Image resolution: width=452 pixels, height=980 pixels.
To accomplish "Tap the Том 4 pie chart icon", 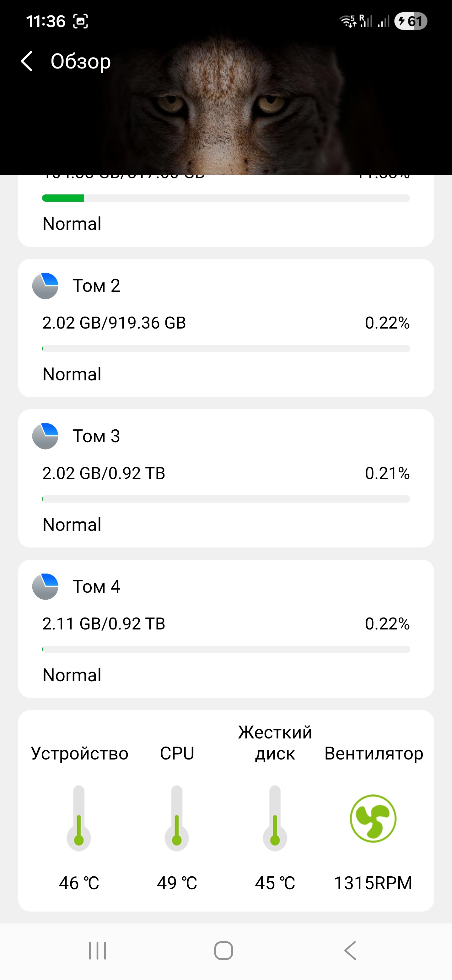I will click(x=45, y=586).
